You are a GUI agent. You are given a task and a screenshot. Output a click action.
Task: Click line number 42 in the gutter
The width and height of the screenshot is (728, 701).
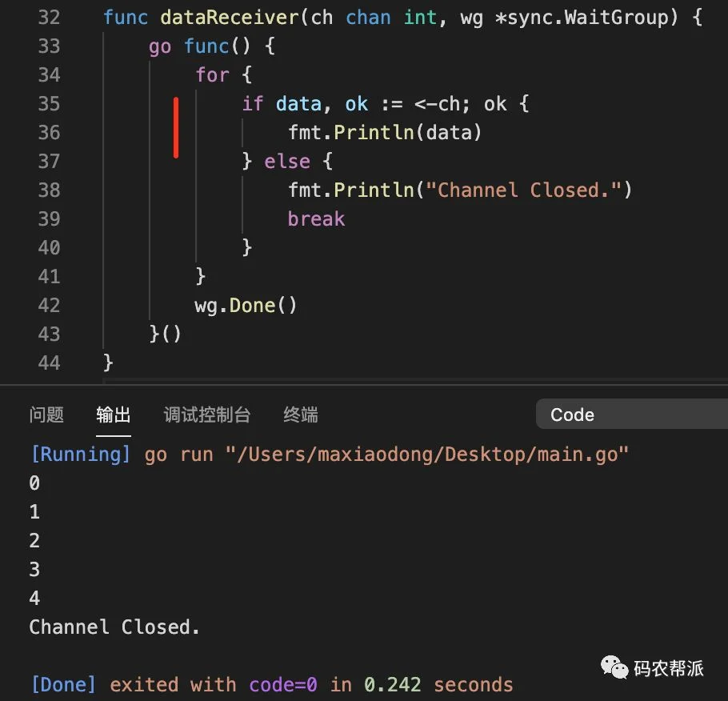pyautogui.click(x=49, y=305)
